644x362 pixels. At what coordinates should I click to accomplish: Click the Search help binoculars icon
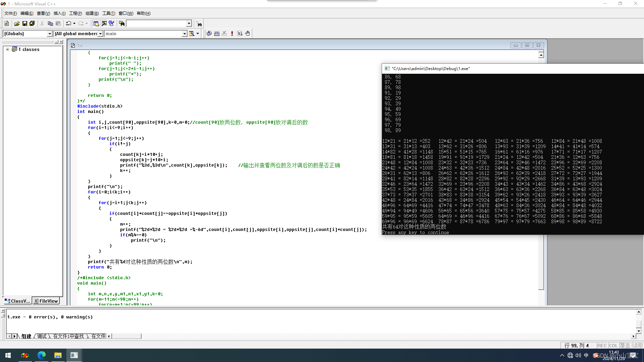tap(199, 23)
